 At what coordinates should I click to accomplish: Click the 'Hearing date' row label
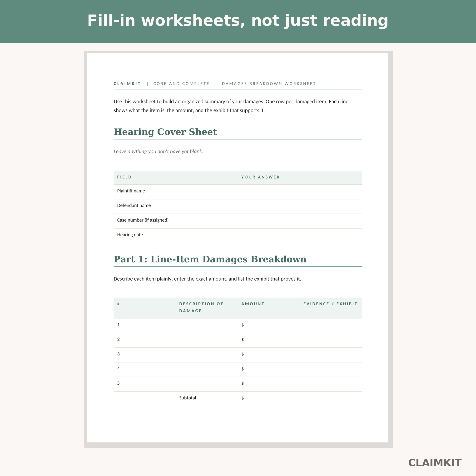130,235
